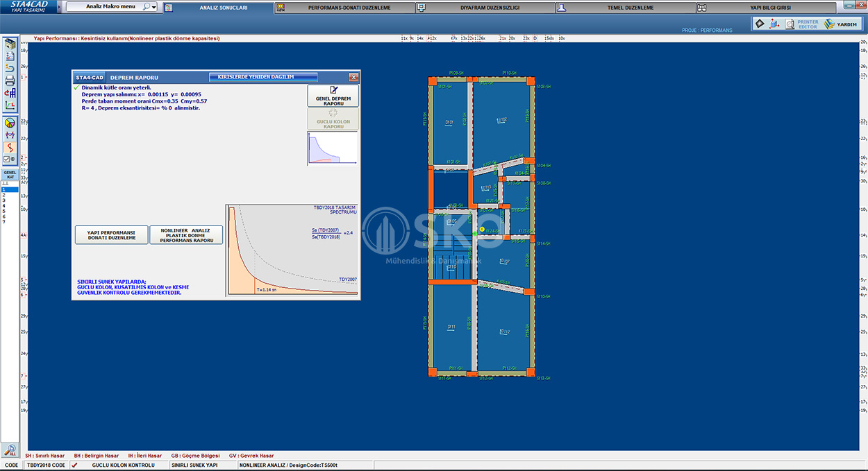Click the PROJE : PERFORMANS label
The height and width of the screenshot is (471, 868).
pyautogui.click(x=707, y=31)
